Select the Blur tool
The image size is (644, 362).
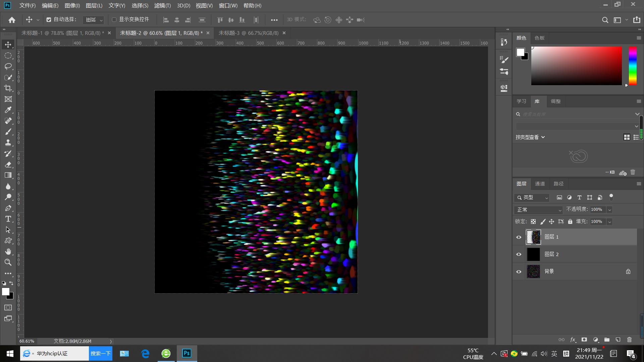pyautogui.click(x=8, y=186)
